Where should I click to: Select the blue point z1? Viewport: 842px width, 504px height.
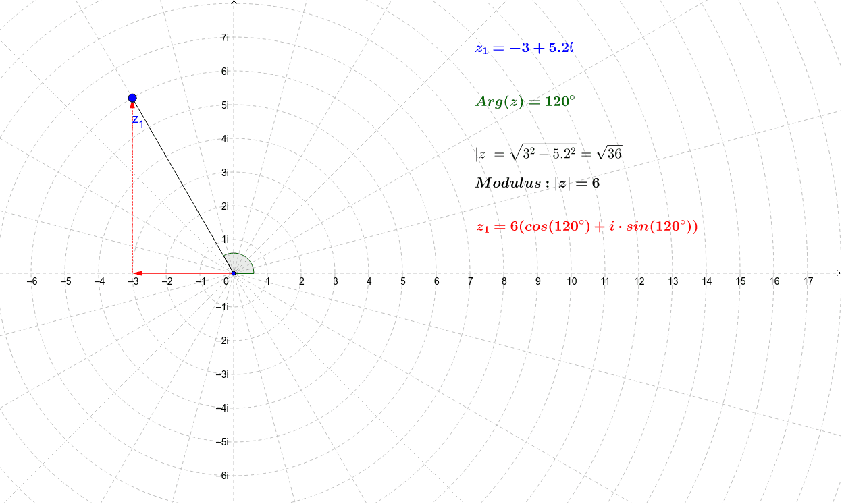[x=132, y=98]
